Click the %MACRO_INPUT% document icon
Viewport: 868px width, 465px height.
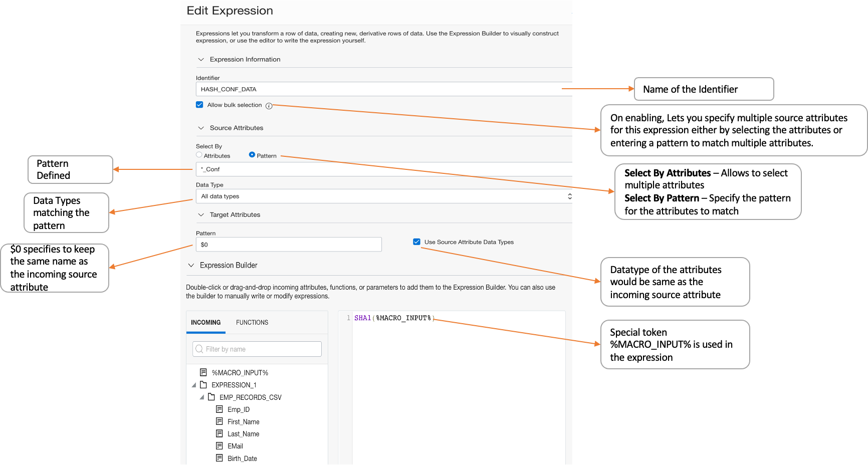[203, 372]
